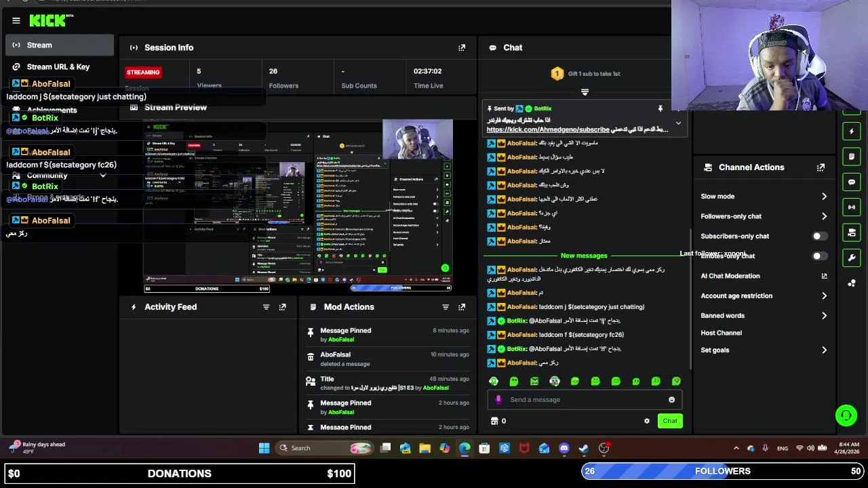Click the Time Live value 02:37:02
The height and width of the screenshot is (488, 868).
(x=428, y=71)
